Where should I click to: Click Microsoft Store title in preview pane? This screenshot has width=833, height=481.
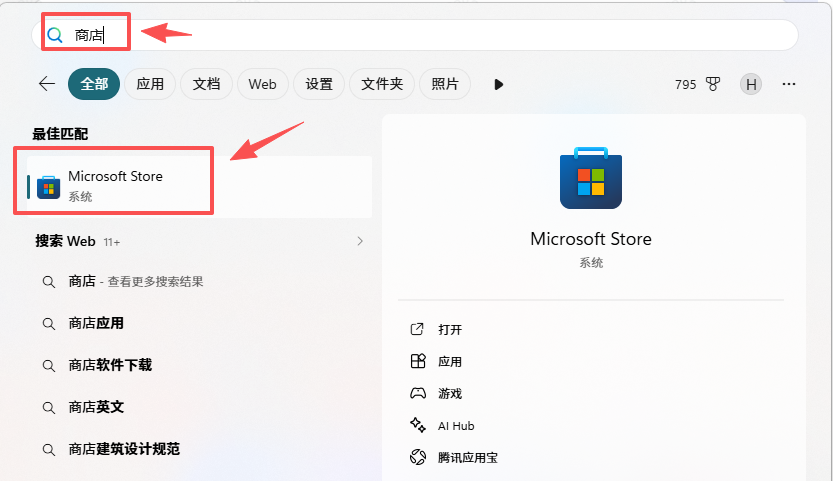591,239
